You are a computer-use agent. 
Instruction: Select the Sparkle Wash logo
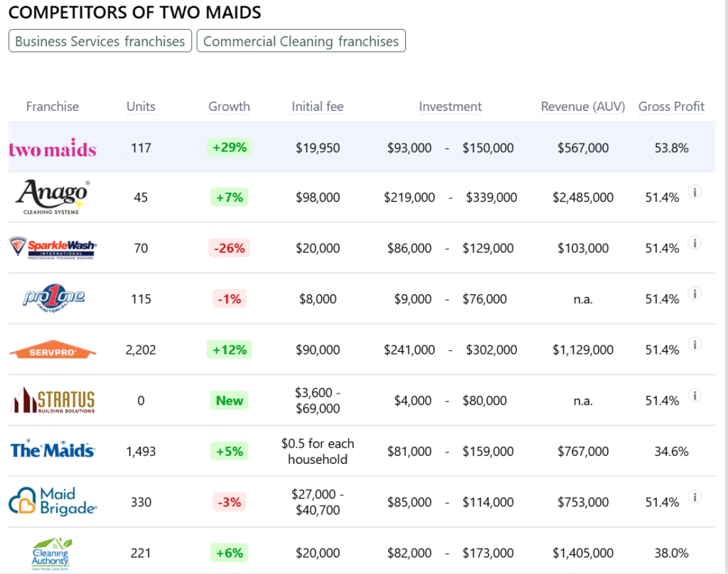pyautogui.click(x=53, y=248)
